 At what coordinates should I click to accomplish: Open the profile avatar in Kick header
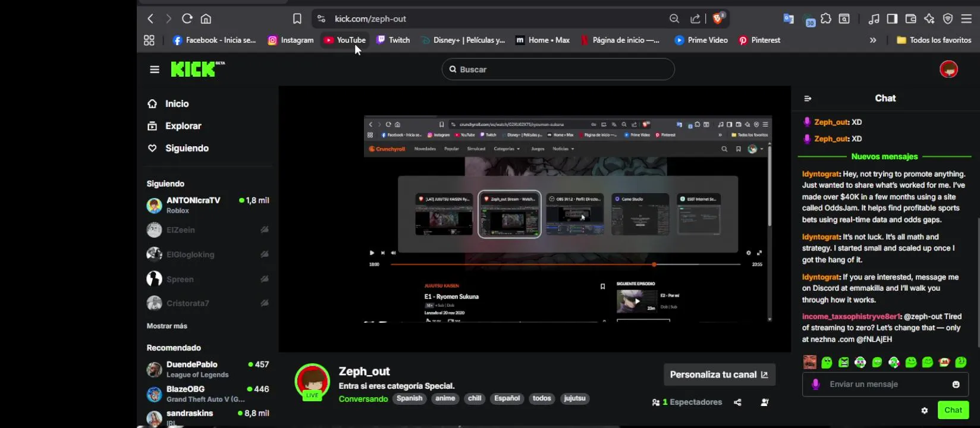[x=948, y=70]
